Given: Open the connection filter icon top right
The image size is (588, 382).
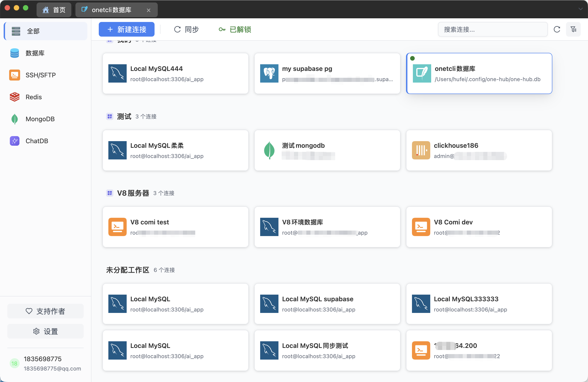Looking at the screenshot, I should (x=574, y=29).
